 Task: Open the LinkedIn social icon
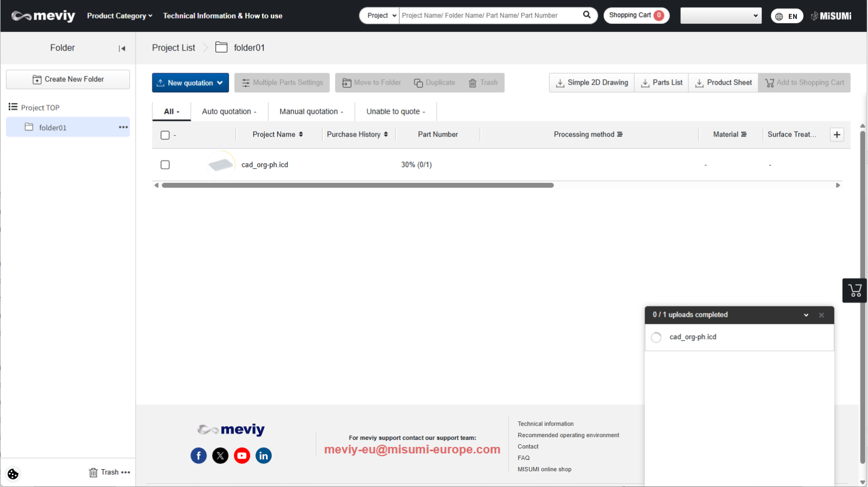click(264, 456)
